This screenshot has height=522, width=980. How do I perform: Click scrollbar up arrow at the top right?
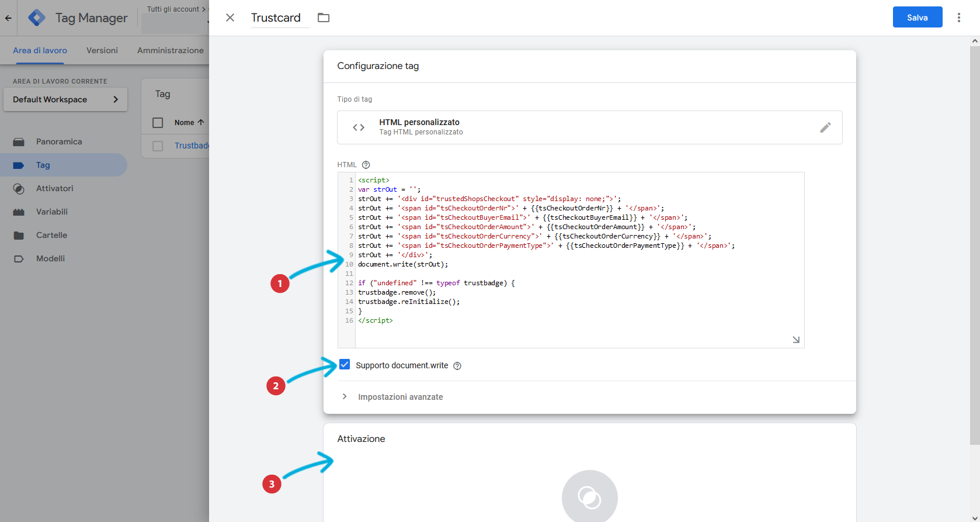click(975, 41)
